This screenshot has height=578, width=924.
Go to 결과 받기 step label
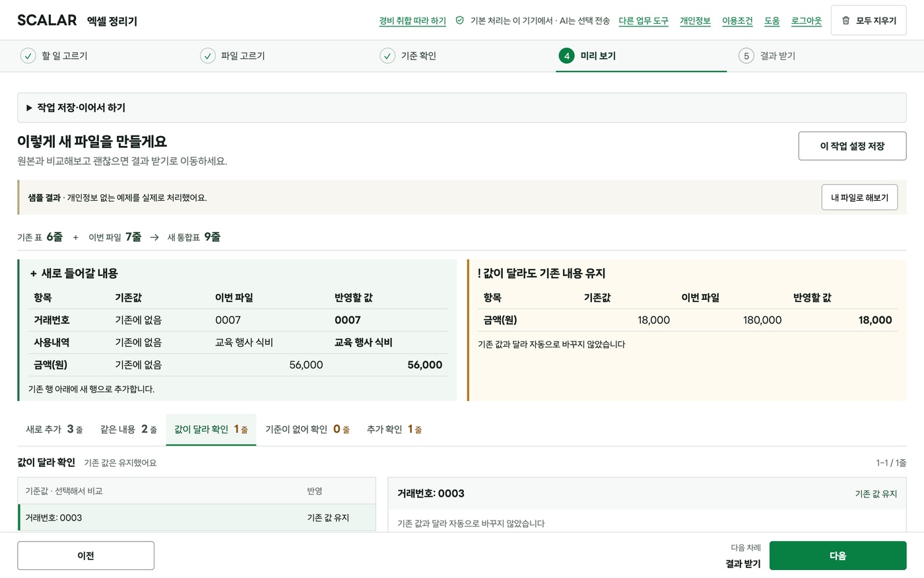pyautogui.click(x=777, y=56)
